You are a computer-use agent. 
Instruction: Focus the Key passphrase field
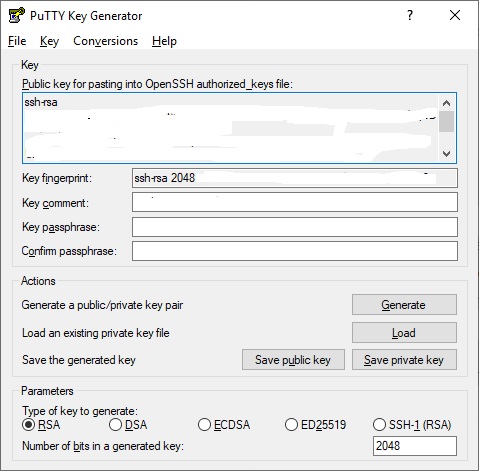(295, 227)
